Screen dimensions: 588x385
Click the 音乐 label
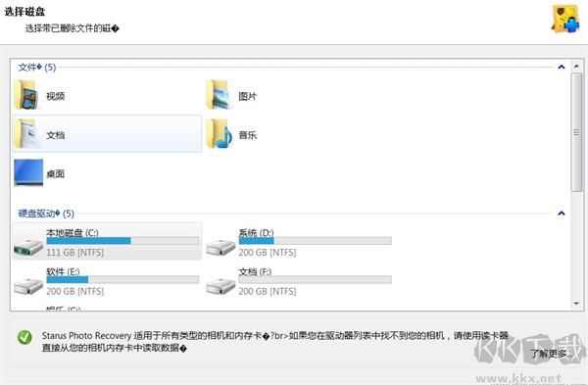click(x=248, y=135)
